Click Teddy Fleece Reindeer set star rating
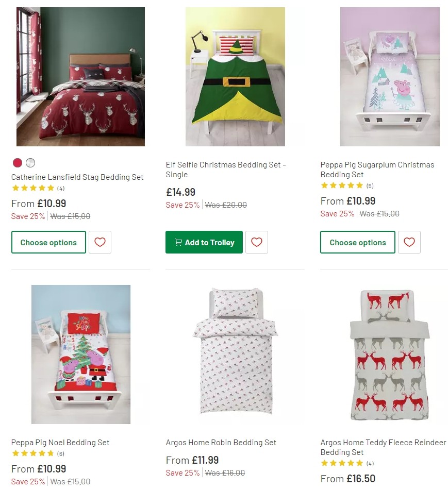448x490 pixels. [x=341, y=463]
